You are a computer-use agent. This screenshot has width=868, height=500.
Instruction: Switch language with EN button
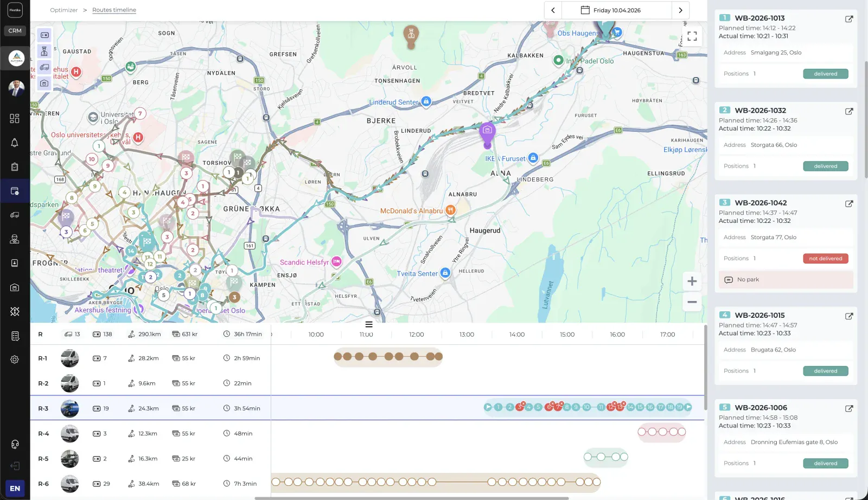[15, 488]
